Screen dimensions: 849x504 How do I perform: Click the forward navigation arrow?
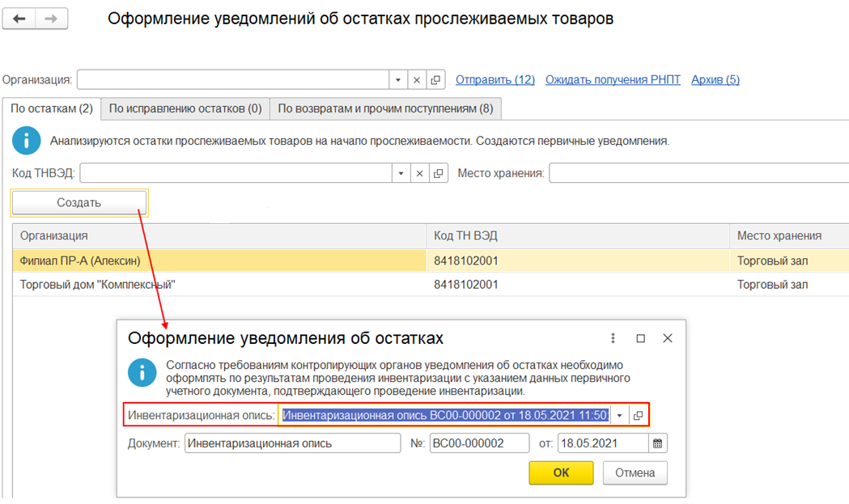52,19
